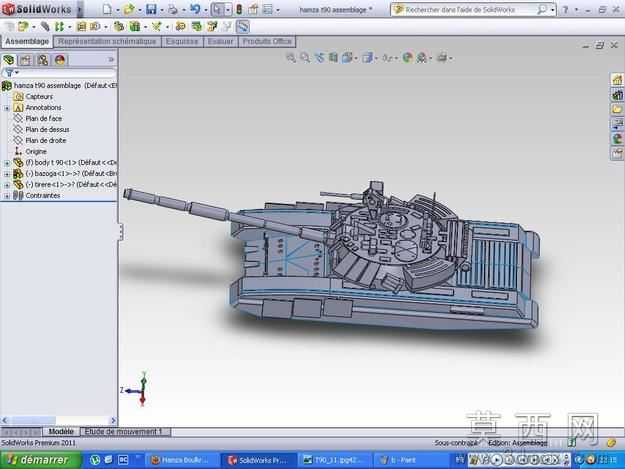Click the feature tree horizontal scrollbar right arrow
This screenshot has height=469, width=625.
tap(113, 420)
